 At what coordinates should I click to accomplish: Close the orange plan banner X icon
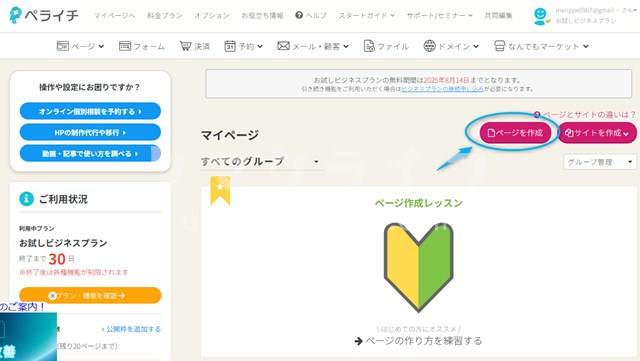(x=52, y=295)
